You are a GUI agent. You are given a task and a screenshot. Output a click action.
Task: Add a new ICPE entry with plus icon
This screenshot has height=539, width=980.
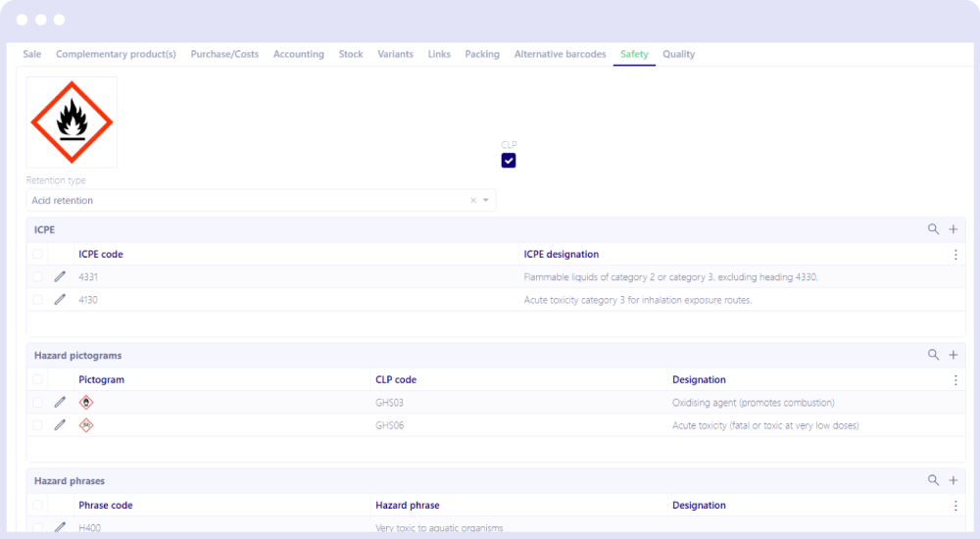[x=953, y=229]
